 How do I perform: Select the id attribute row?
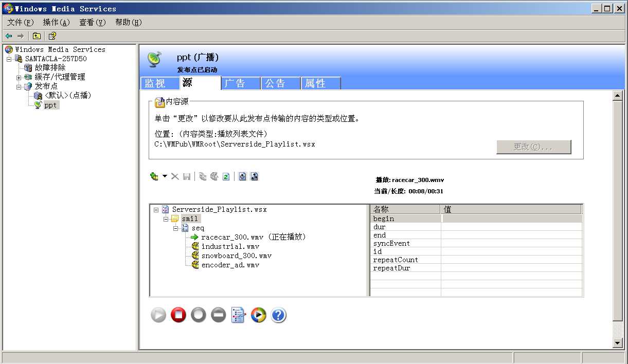click(x=476, y=251)
